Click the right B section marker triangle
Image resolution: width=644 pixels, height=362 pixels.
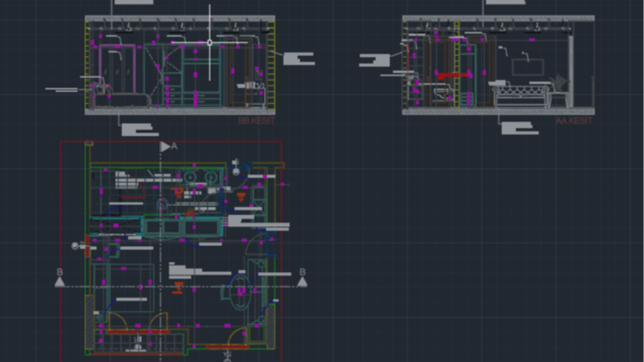303,281
